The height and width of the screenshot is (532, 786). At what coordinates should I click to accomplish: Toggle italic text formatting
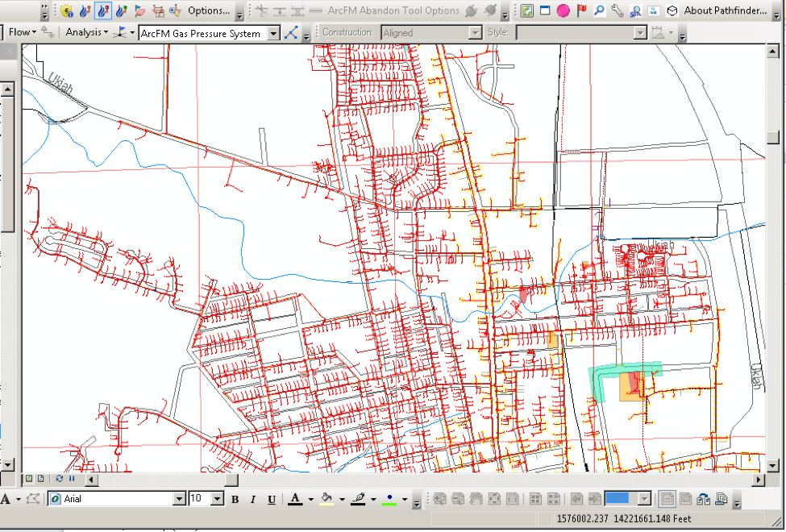[x=253, y=500]
